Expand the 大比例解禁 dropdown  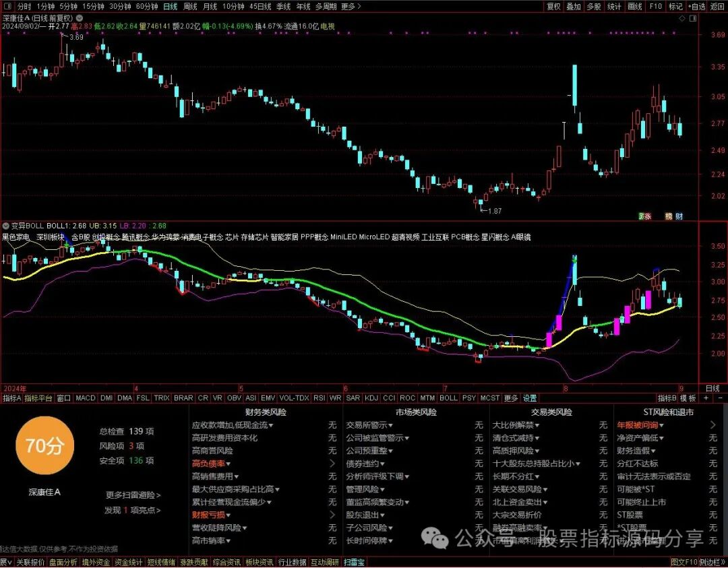(516, 425)
